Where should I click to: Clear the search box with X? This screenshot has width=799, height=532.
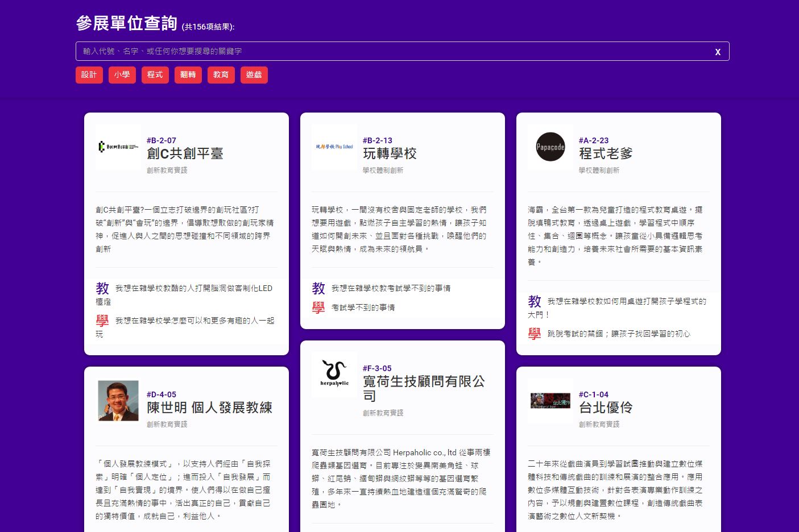[718, 52]
